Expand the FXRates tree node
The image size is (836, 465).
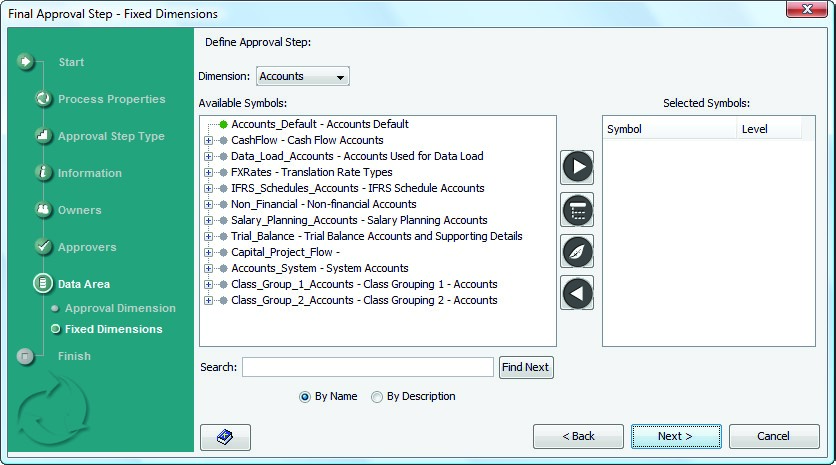[209, 173]
